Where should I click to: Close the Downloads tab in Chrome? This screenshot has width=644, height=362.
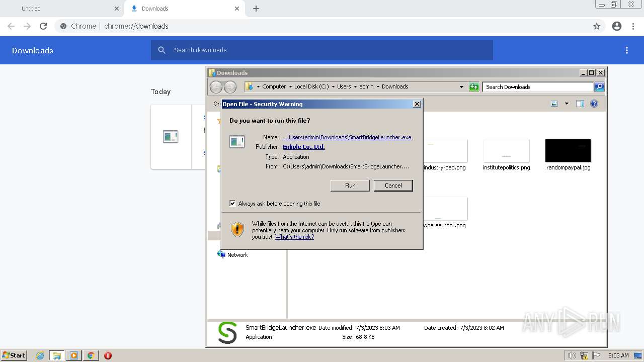pos(237,9)
